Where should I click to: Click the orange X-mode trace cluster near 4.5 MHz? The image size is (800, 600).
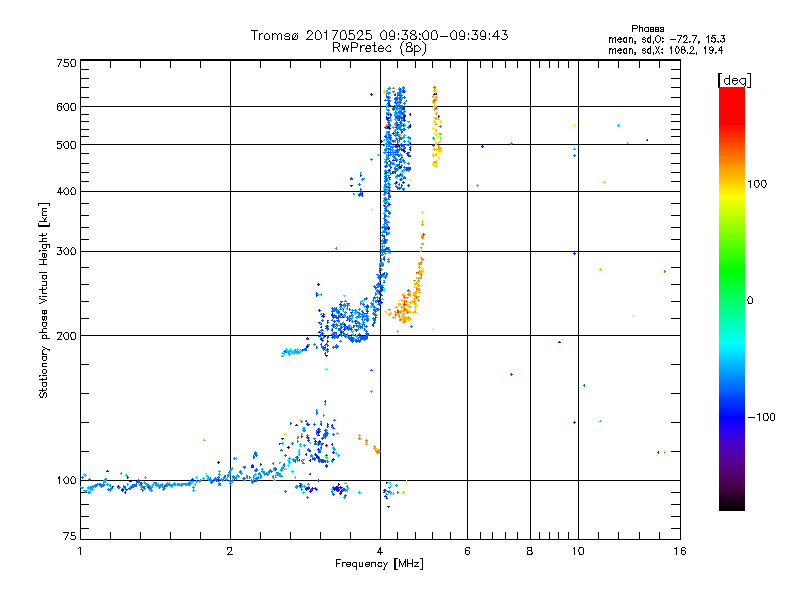point(406,306)
